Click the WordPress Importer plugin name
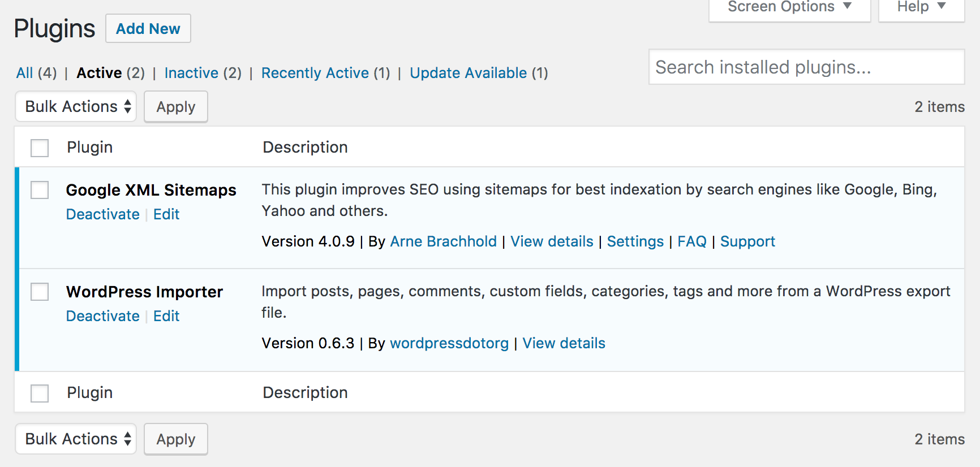Image resolution: width=980 pixels, height=467 pixels. 145,292
